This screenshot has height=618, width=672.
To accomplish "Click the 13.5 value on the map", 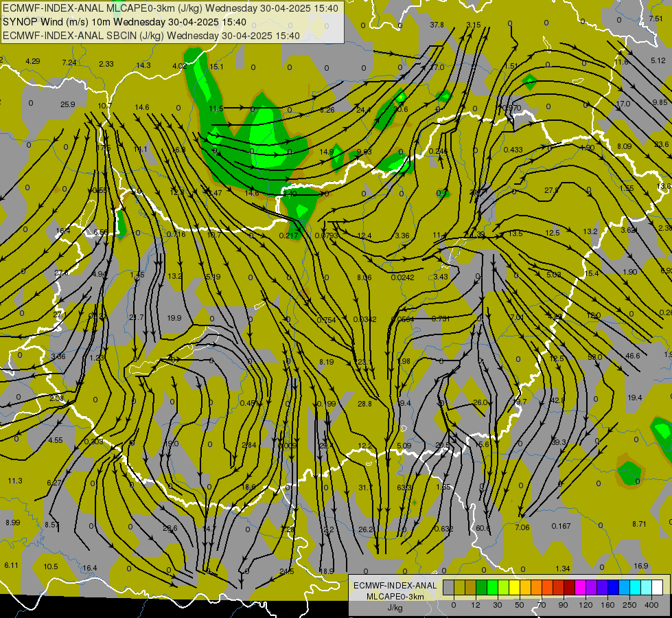I will [515, 233].
